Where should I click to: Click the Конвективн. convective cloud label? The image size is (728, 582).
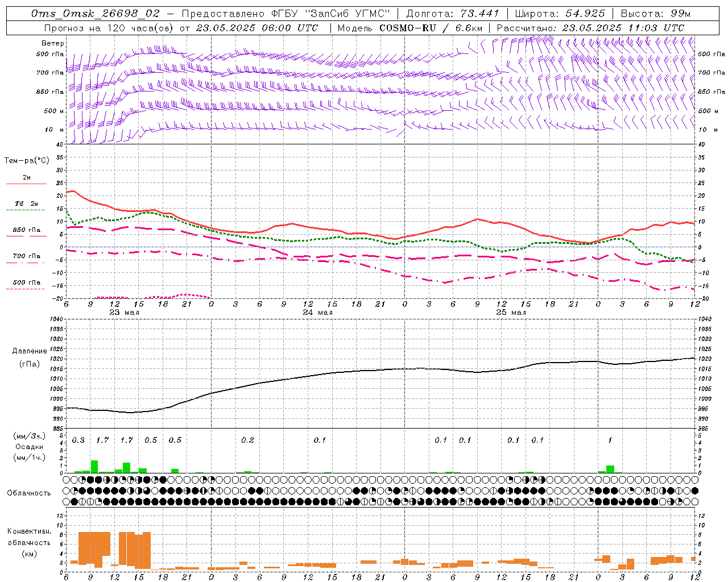pyautogui.click(x=30, y=531)
